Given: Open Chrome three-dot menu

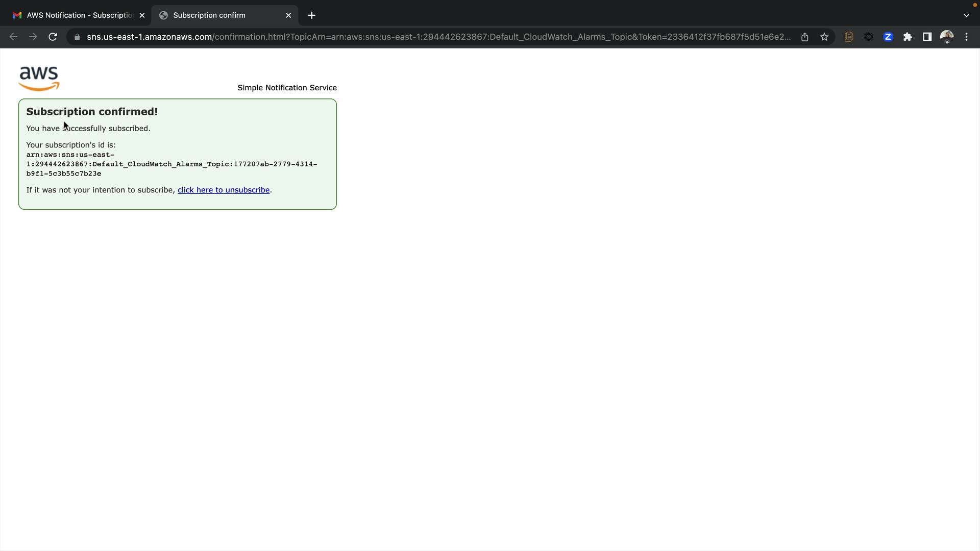Looking at the screenshot, I should tap(966, 37).
